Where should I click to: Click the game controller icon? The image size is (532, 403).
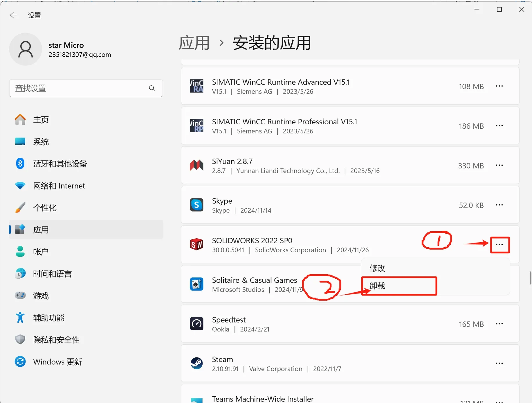(20, 295)
